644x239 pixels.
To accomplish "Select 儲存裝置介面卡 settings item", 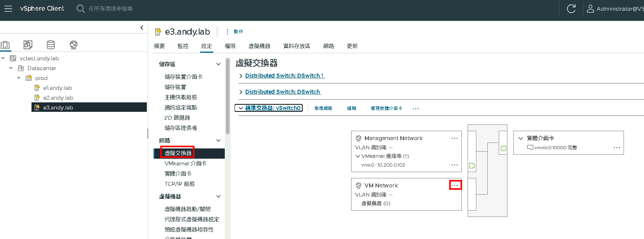I will pyautogui.click(x=183, y=77).
